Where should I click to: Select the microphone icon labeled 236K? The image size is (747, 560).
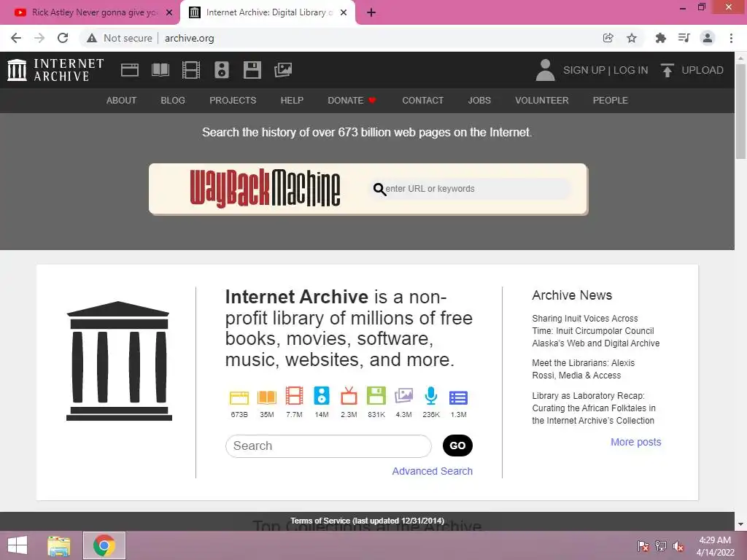coord(431,396)
